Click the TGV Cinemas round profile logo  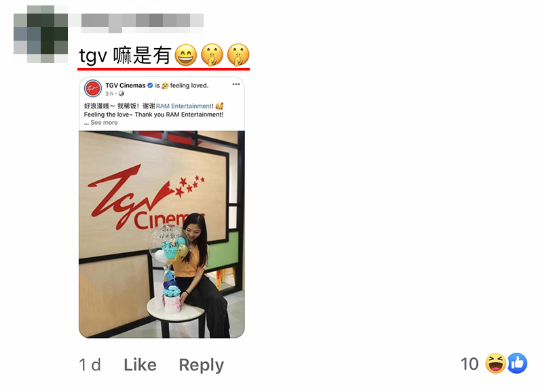(93, 88)
